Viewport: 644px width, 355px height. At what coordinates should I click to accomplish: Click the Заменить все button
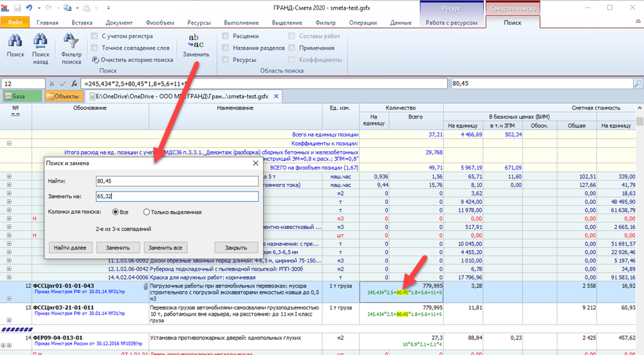click(x=165, y=248)
